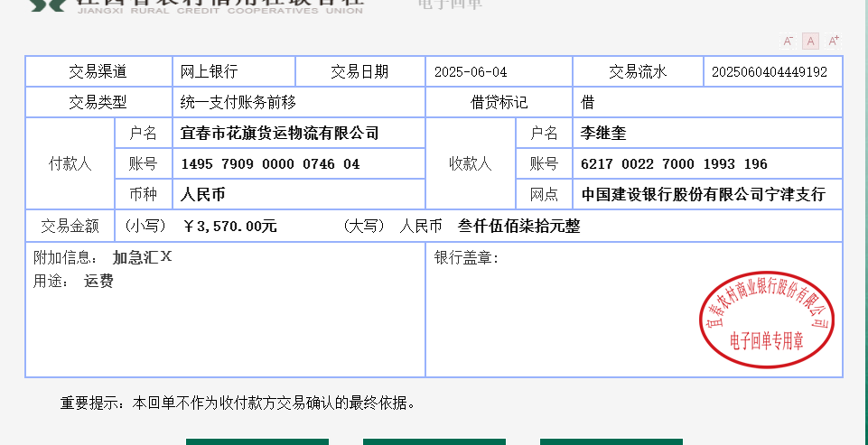Click the 加急汇X additional info text

(x=143, y=257)
